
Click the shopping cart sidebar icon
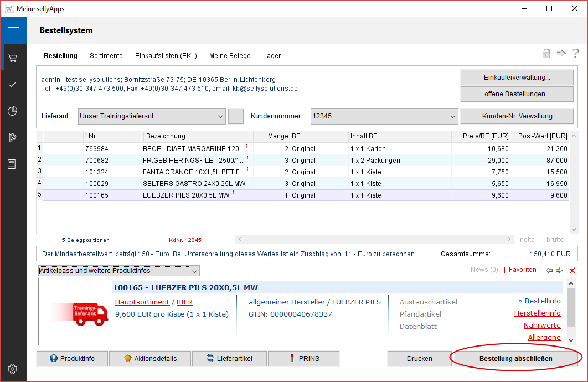click(x=13, y=58)
